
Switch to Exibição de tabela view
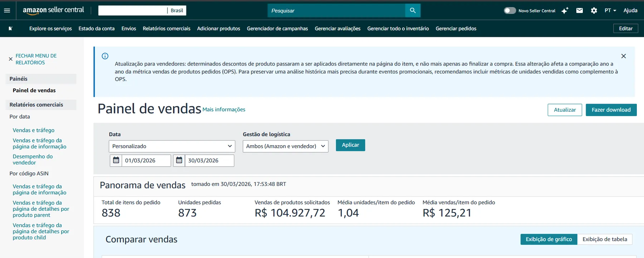tap(605, 239)
